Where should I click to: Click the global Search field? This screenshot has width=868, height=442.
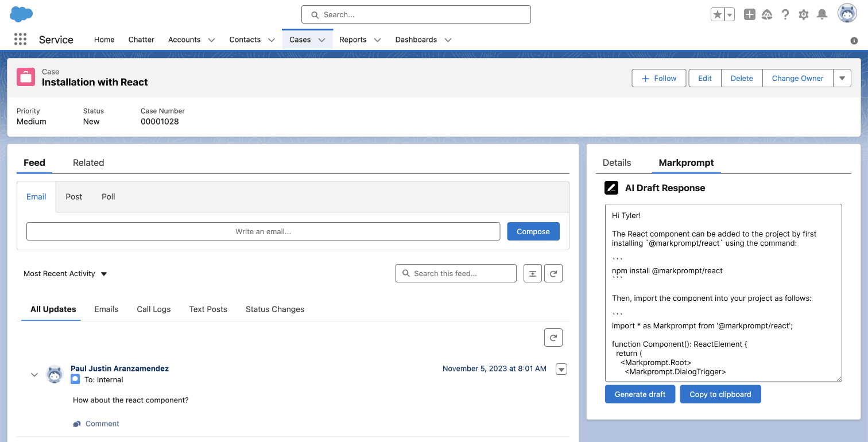pos(416,14)
